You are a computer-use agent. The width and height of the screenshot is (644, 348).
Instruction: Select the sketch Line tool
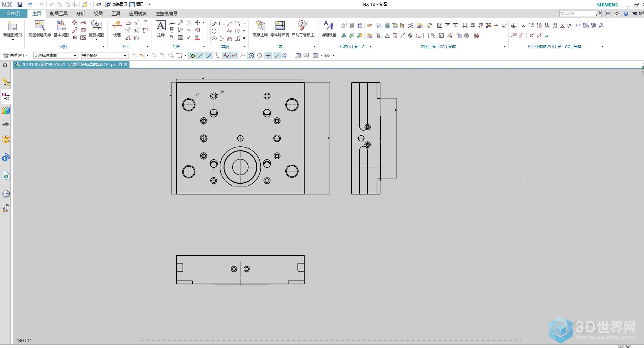pyautogui.click(x=230, y=24)
